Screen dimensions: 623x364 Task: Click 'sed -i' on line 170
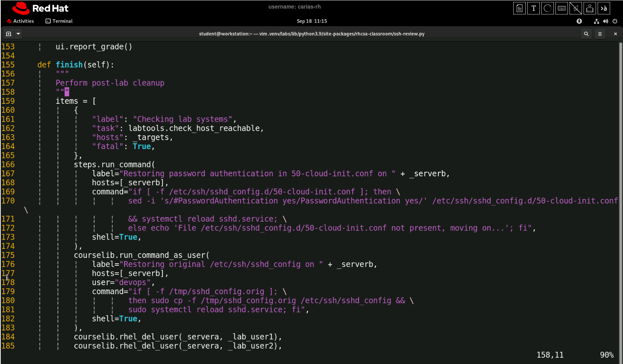(142, 201)
